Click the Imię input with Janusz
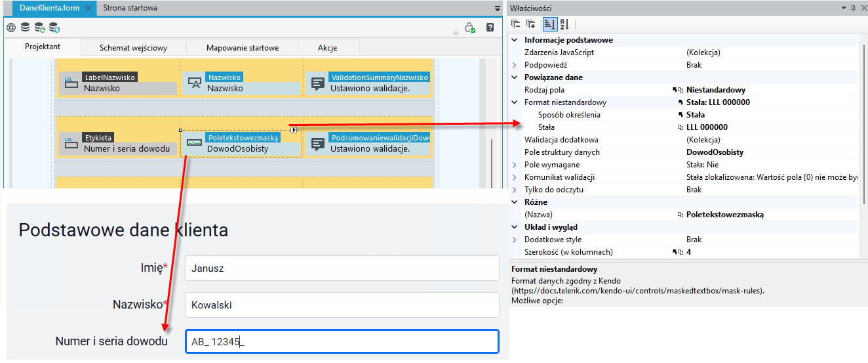The height and width of the screenshot is (363, 868). click(x=342, y=268)
